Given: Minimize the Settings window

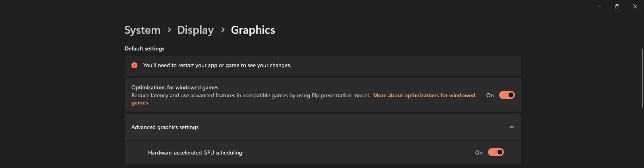Looking at the screenshot, I should click(x=599, y=6).
